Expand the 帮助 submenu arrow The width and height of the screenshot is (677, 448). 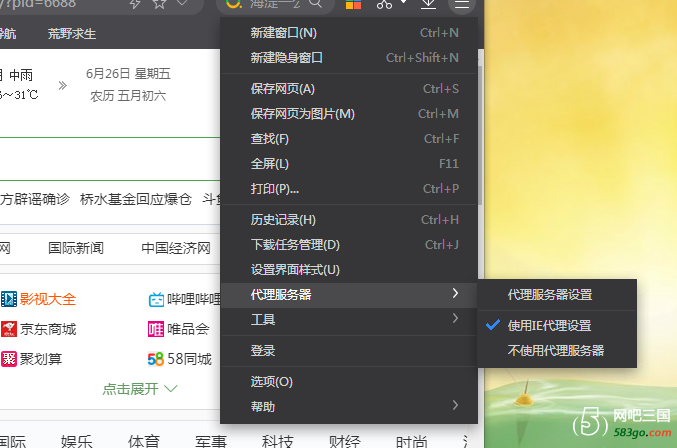click(x=455, y=405)
